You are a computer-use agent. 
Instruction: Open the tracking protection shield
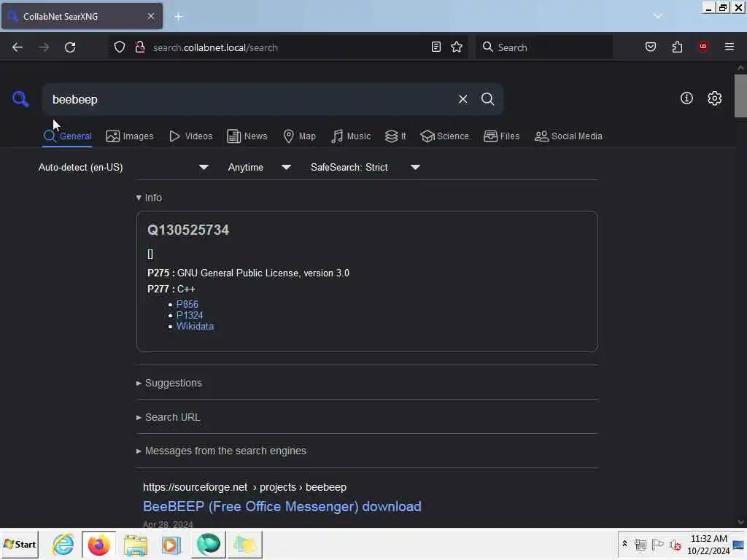(120, 47)
